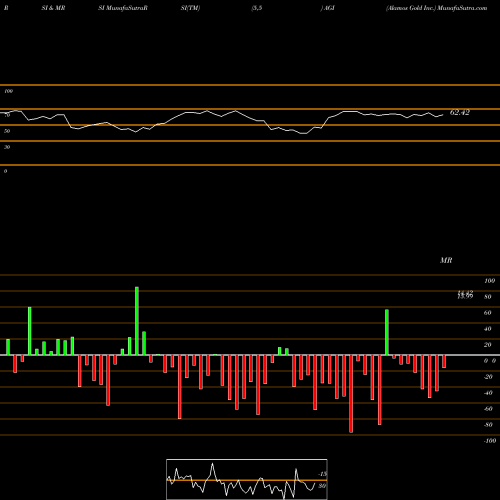Click the 'SI(TM)' header text

[190, 8]
